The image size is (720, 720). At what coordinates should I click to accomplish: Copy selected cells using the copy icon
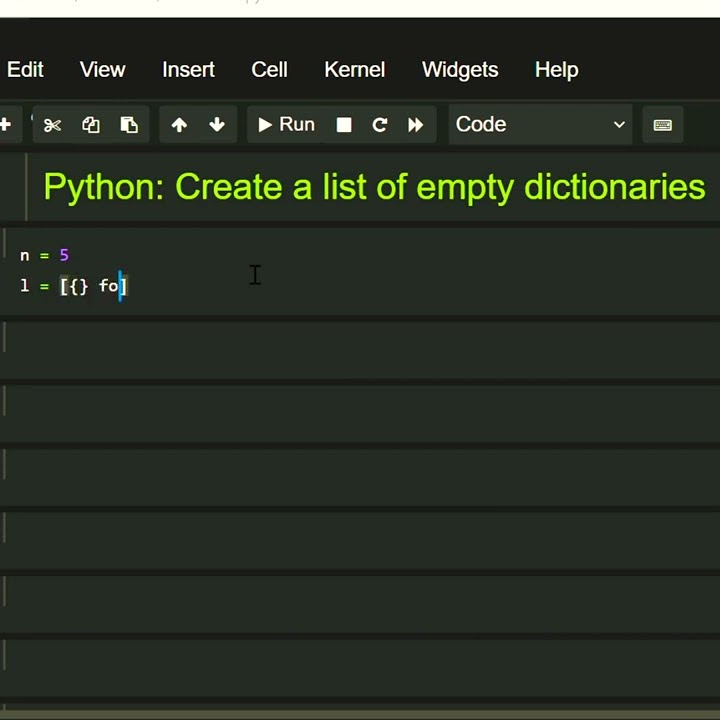tap(90, 125)
